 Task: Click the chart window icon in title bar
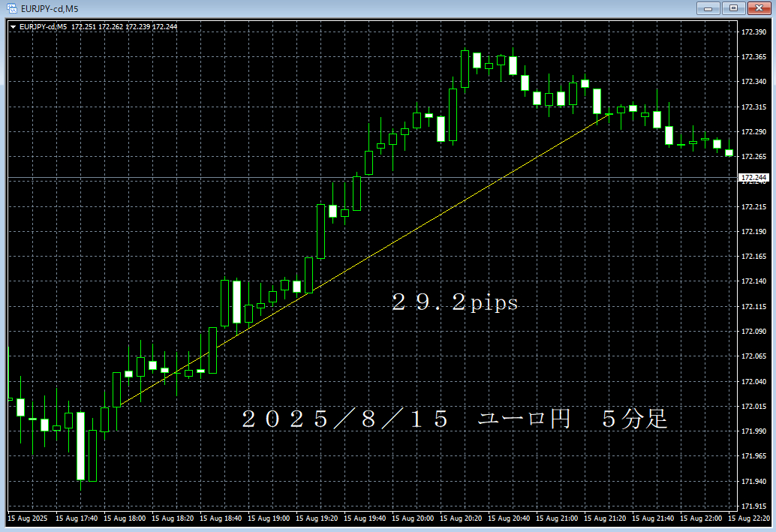11,8
